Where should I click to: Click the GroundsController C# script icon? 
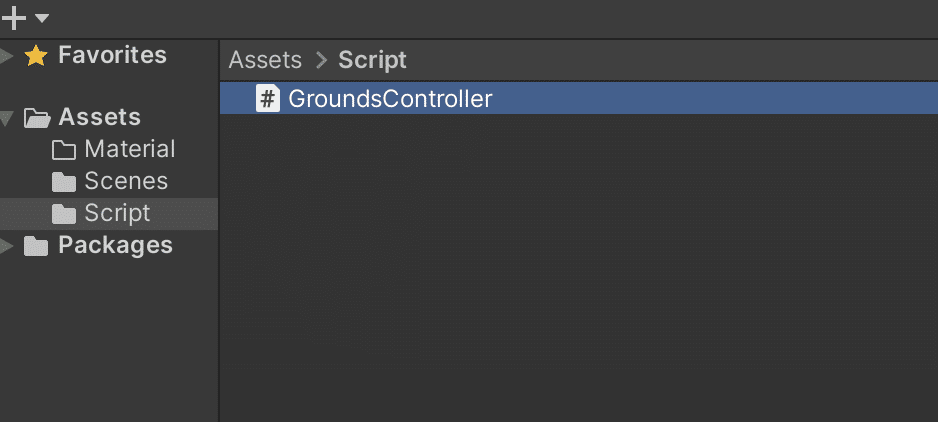coord(268,99)
